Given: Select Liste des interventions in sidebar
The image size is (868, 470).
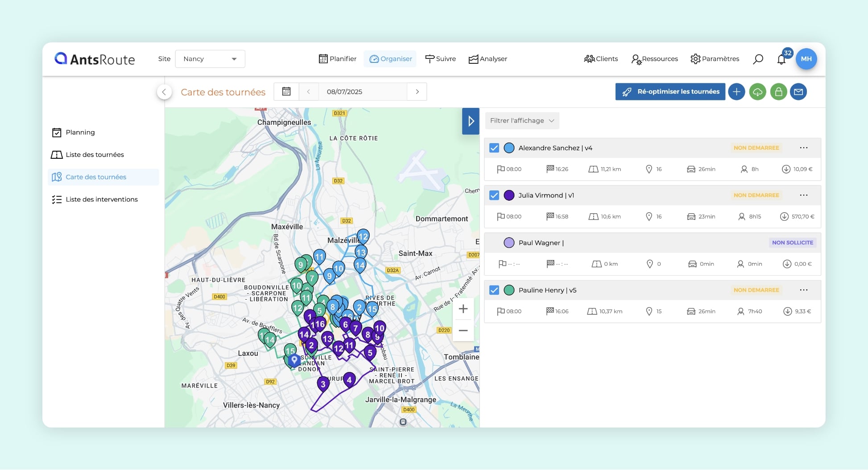Looking at the screenshot, I should pyautogui.click(x=101, y=199).
